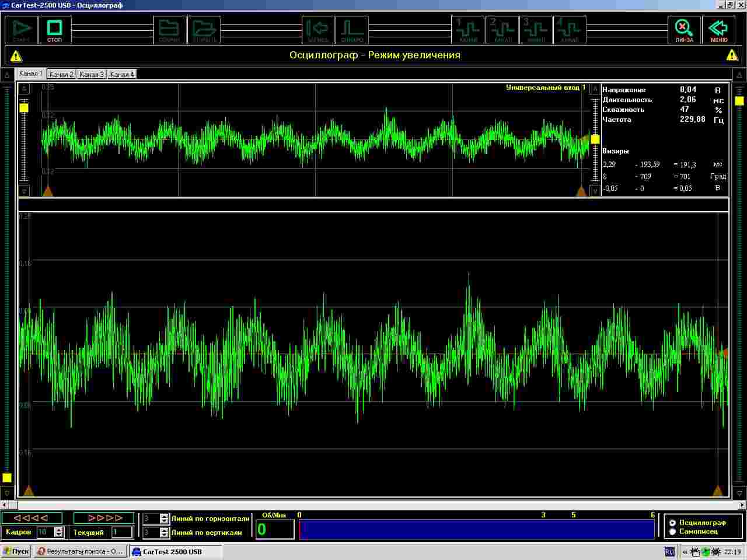
Task: Click the yellow handle on far-left vertical slider
Action: tap(7, 478)
